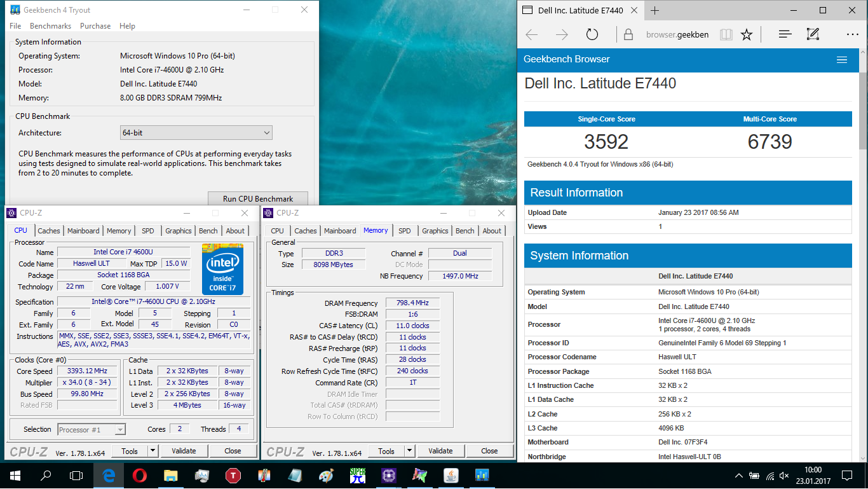
Task: Open the network Wi-Fi tray icon
Action: tap(770, 475)
